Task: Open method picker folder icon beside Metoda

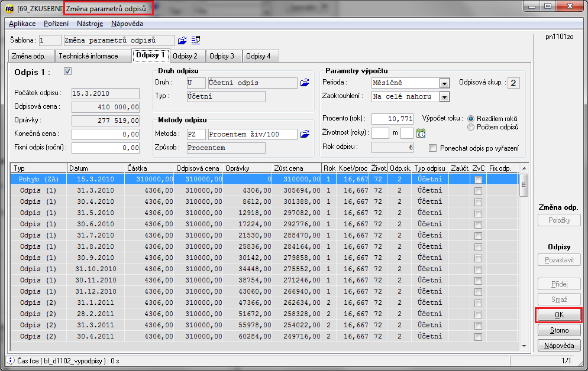Action: [x=305, y=135]
